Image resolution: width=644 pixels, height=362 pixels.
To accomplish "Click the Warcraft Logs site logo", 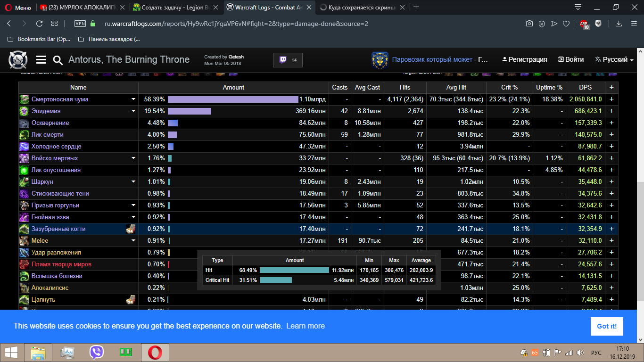I will (18, 60).
